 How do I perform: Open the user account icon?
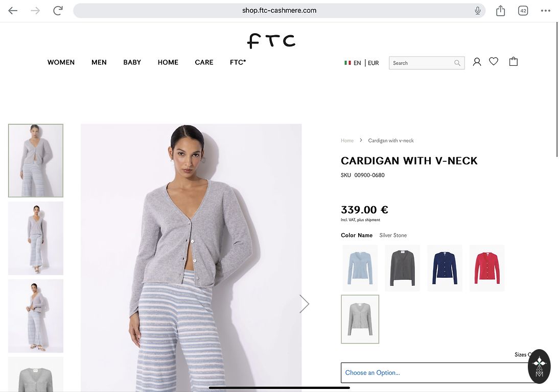point(477,62)
